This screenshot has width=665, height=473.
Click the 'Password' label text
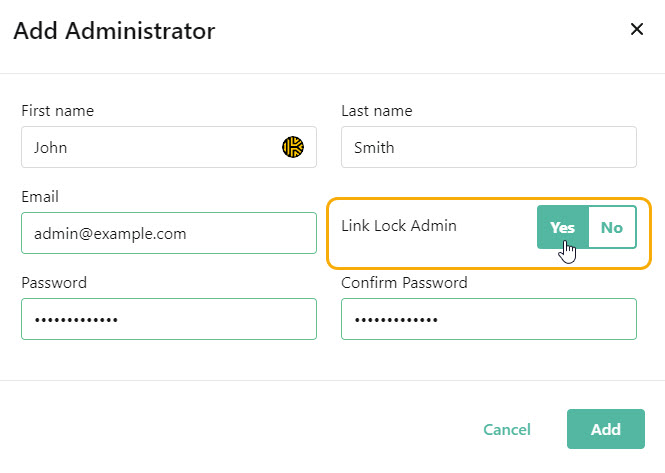54,283
